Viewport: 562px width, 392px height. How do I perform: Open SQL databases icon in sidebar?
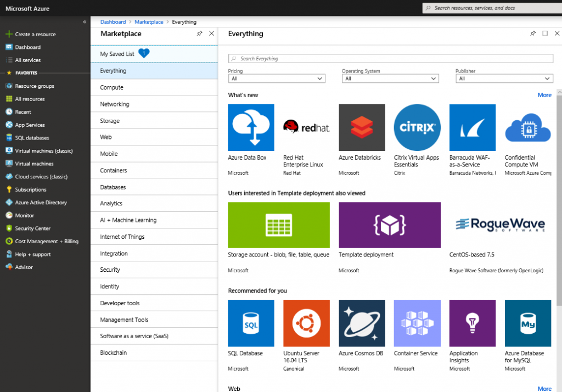pyautogui.click(x=9, y=137)
